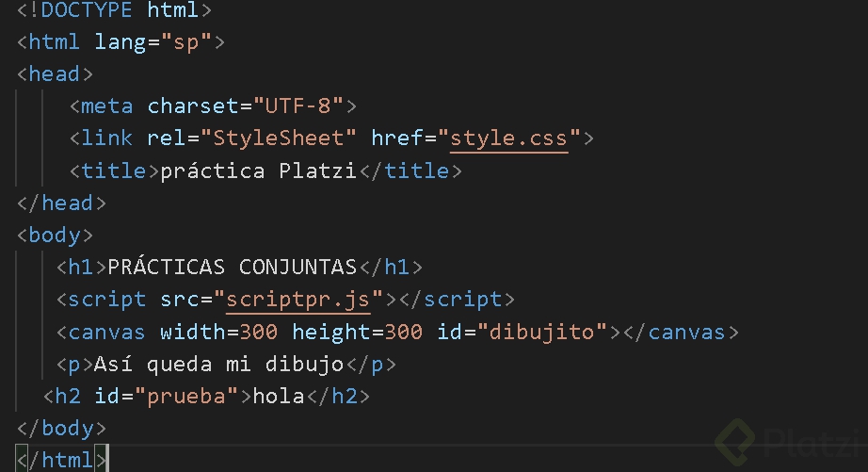Click the closing script tag
The height and width of the screenshot is (472, 868).
[x=457, y=300]
